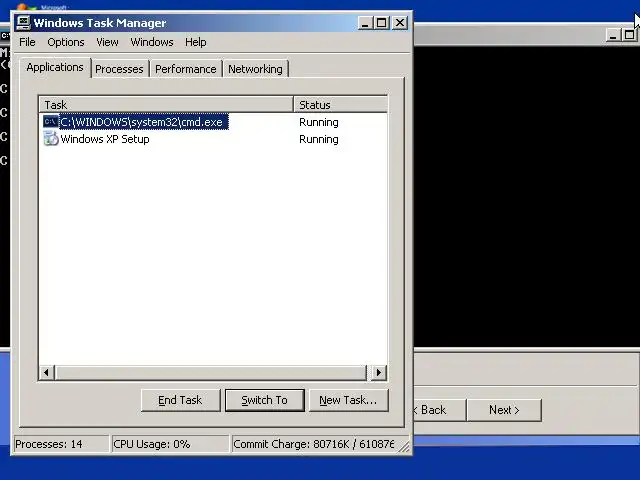Open the Options menu

(x=66, y=42)
